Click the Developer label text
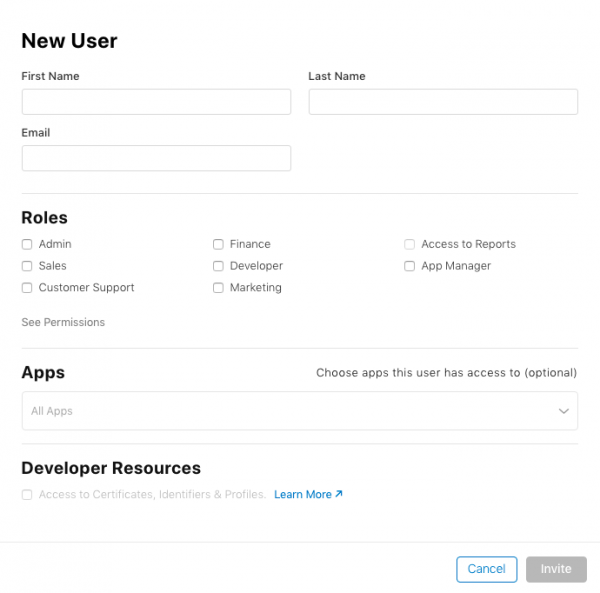This screenshot has width=600, height=593. [256, 266]
